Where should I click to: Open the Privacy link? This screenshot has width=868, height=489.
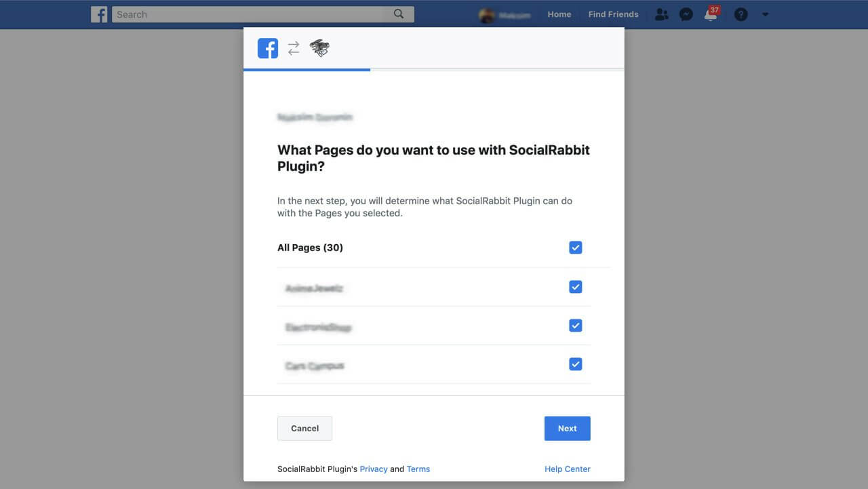[x=374, y=469]
